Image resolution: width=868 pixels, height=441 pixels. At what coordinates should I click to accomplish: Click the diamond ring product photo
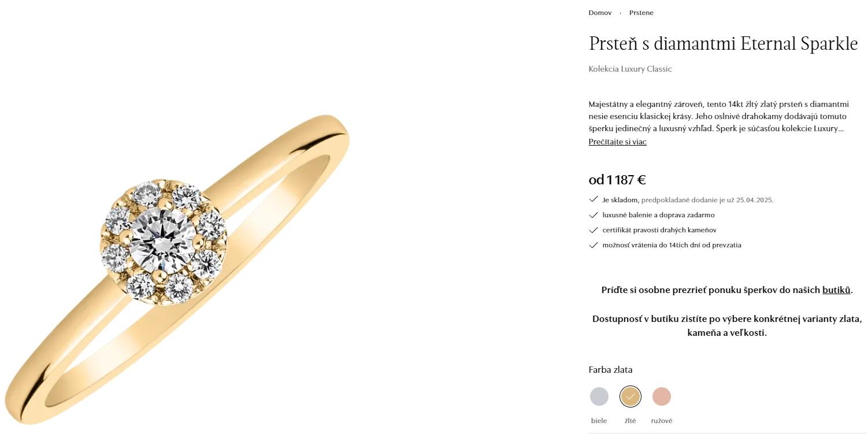(x=173, y=231)
